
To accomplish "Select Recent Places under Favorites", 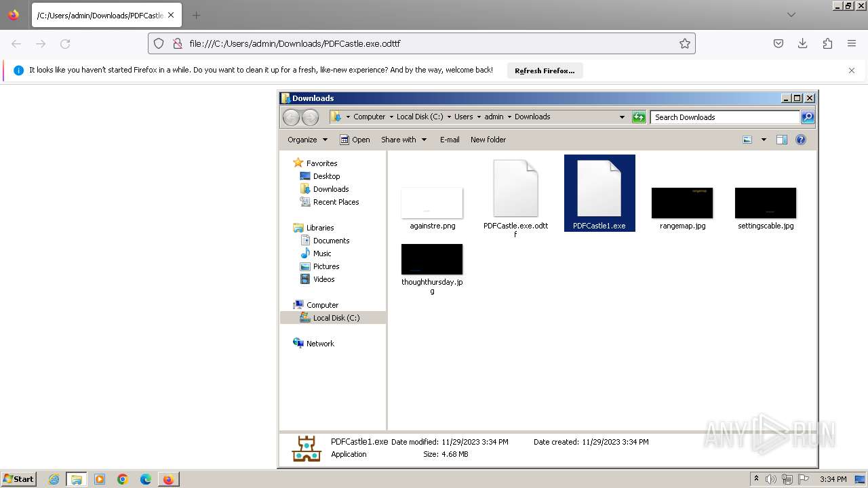I will pos(336,202).
